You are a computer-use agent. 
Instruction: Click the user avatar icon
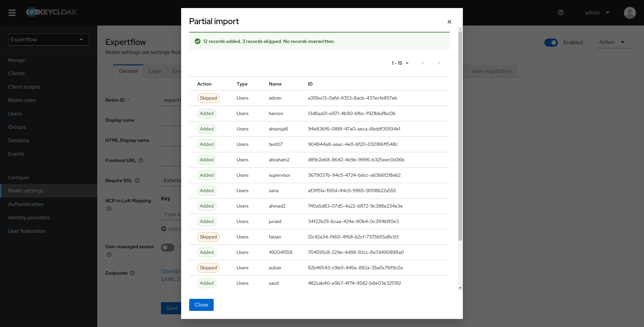(x=630, y=13)
